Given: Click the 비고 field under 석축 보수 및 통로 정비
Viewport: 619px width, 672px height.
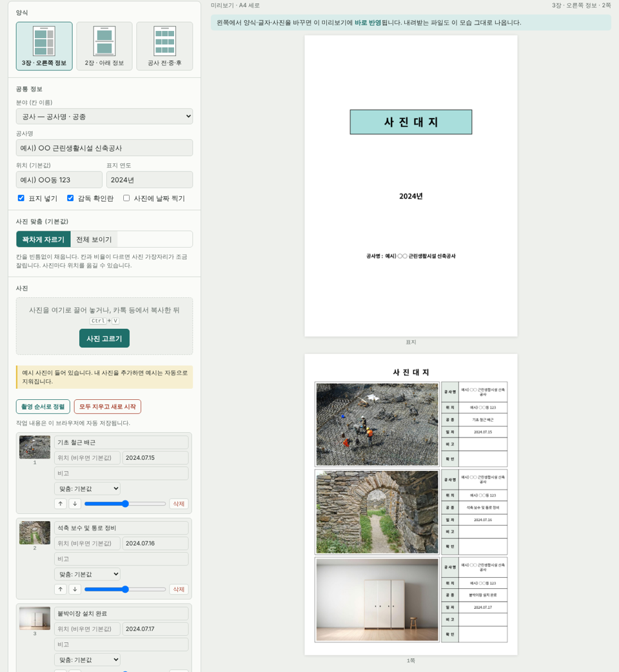Looking at the screenshot, I should [x=121, y=559].
